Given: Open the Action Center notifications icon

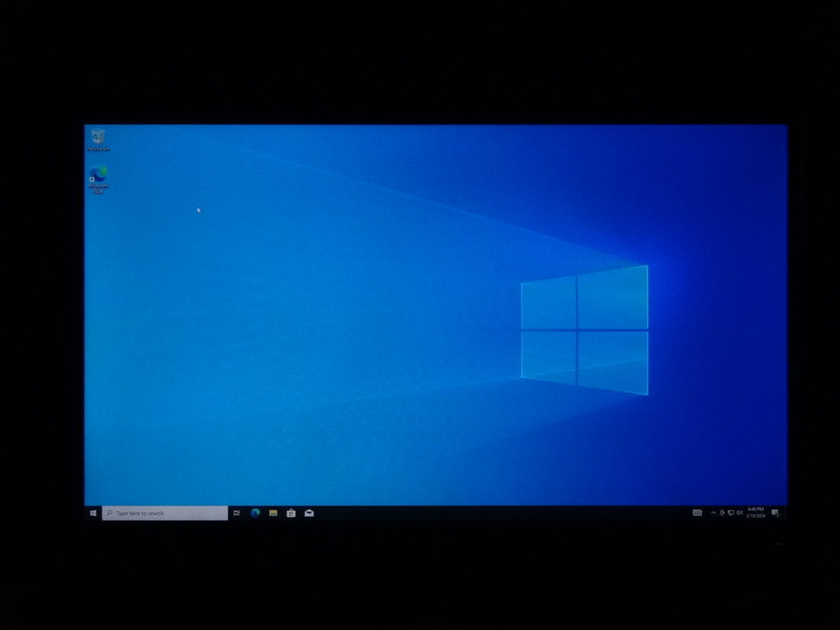Looking at the screenshot, I should pyautogui.click(x=775, y=513).
